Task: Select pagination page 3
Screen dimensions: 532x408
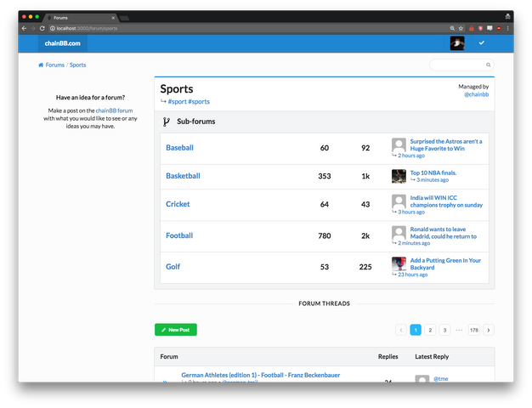Action: (444, 330)
